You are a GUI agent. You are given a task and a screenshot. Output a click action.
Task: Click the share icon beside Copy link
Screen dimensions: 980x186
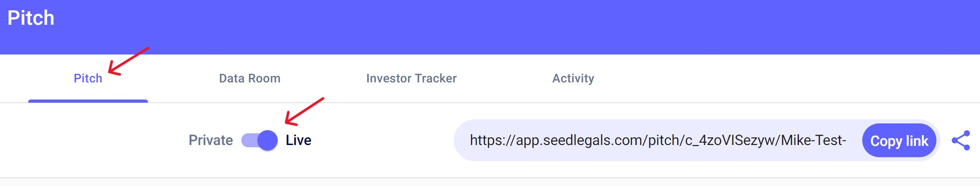tap(961, 141)
